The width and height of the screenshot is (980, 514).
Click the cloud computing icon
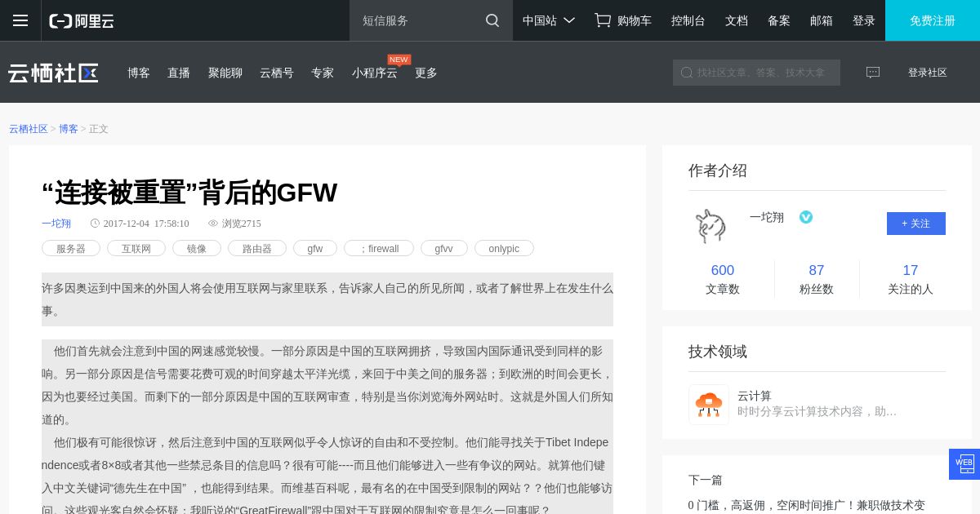pyautogui.click(x=709, y=405)
